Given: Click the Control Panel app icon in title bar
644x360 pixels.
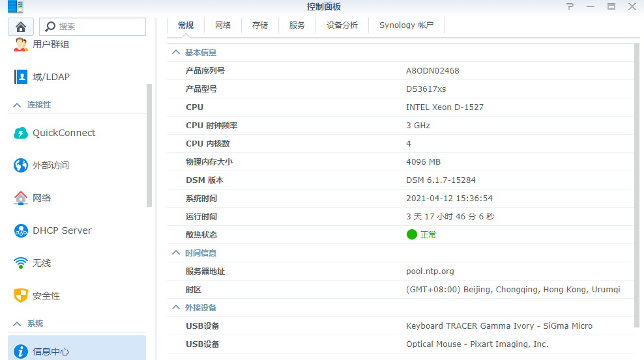Looking at the screenshot, I should pyautogui.click(x=16, y=7).
